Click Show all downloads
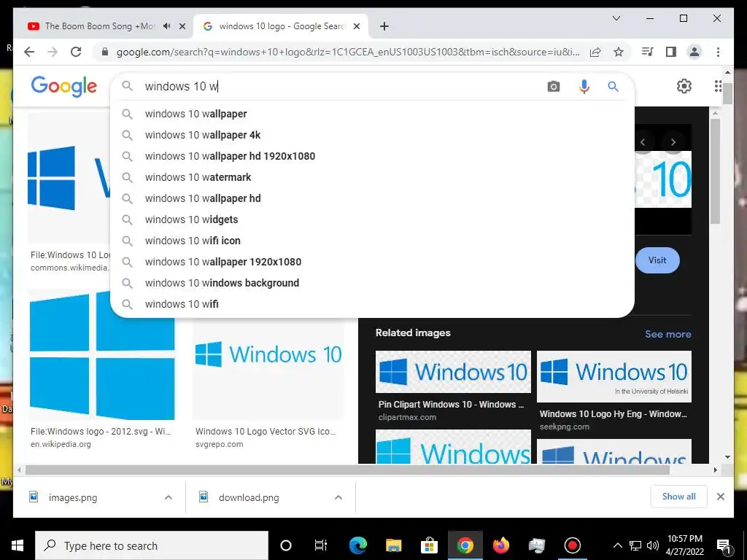The width and height of the screenshot is (747, 560). tap(679, 496)
